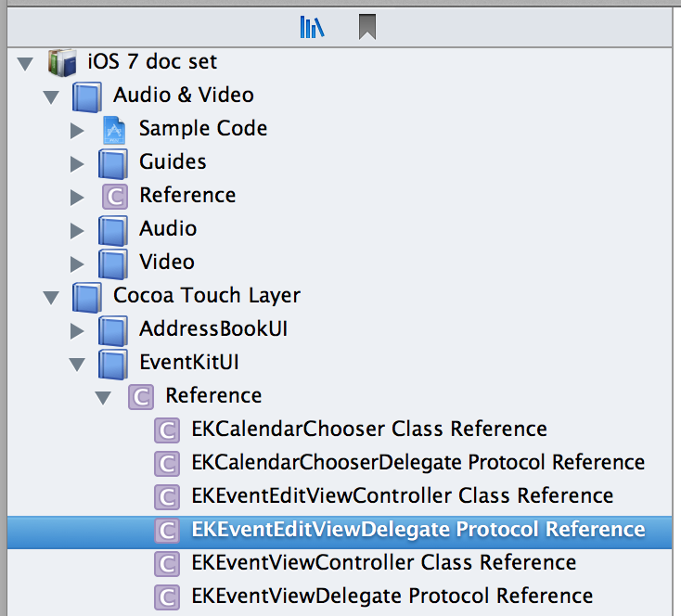Open EKEventEditViewController Class Reference
Viewport: 681px width, 616px height.
pyautogui.click(x=402, y=495)
